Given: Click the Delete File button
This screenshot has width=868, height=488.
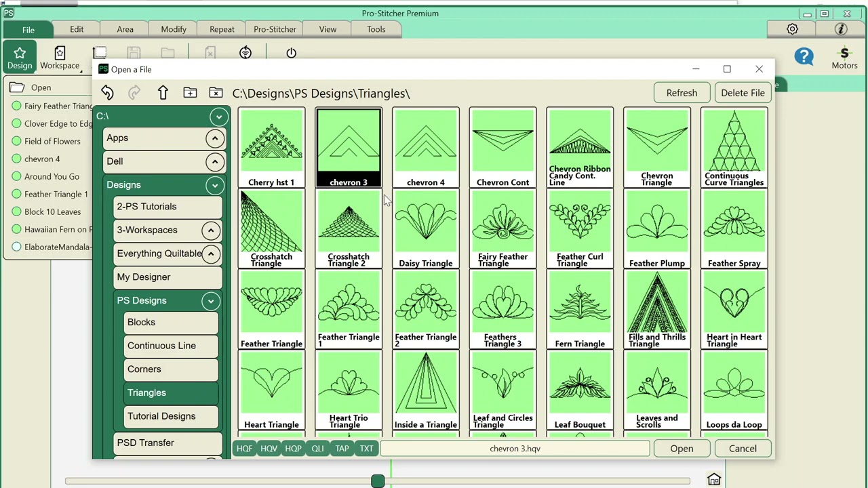Looking at the screenshot, I should pos(743,93).
